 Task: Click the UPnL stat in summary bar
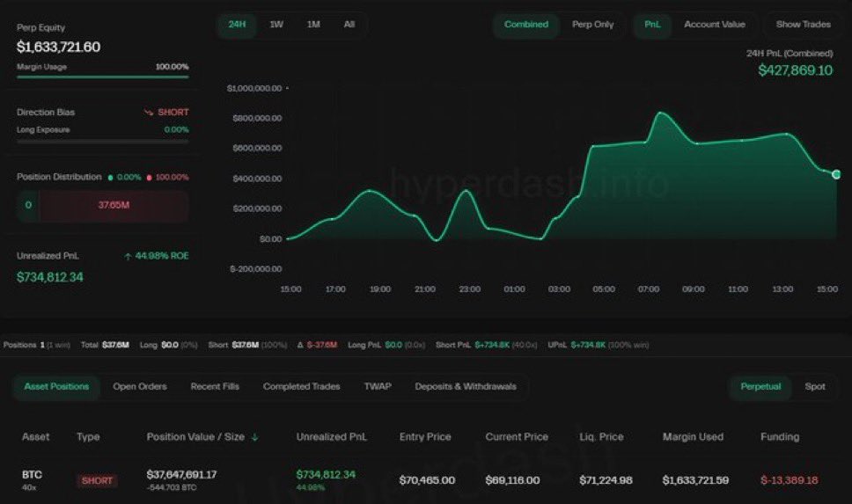[599, 346]
